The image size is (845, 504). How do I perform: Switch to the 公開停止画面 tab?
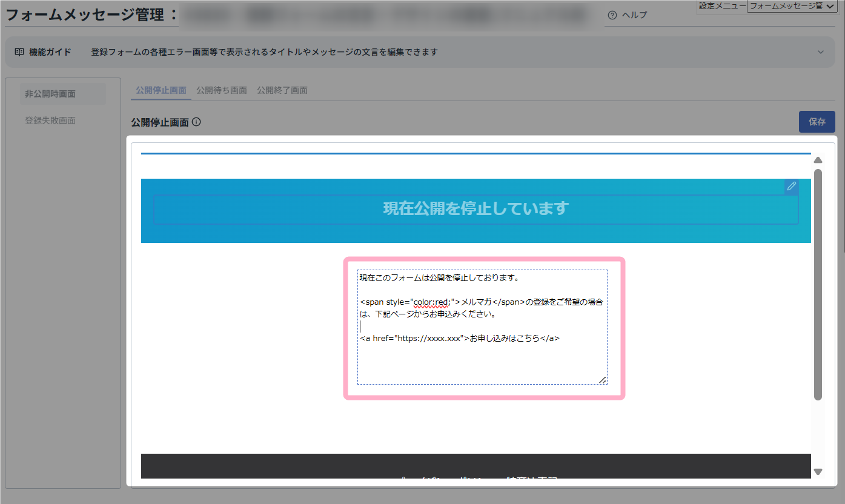161,90
